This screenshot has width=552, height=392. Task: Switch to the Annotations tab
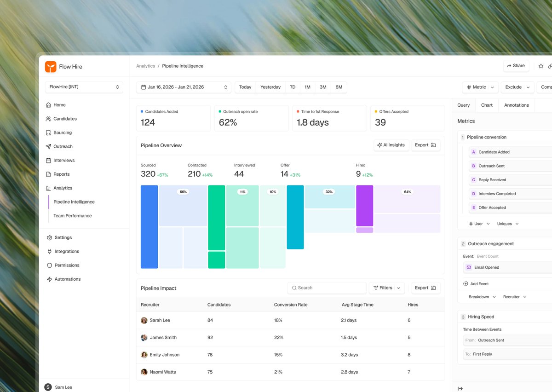click(516, 105)
